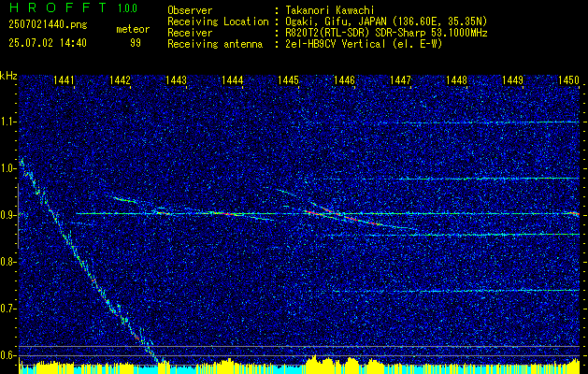Click the HROFFT title text
The width and height of the screenshot is (588, 374).
(58, 7)
